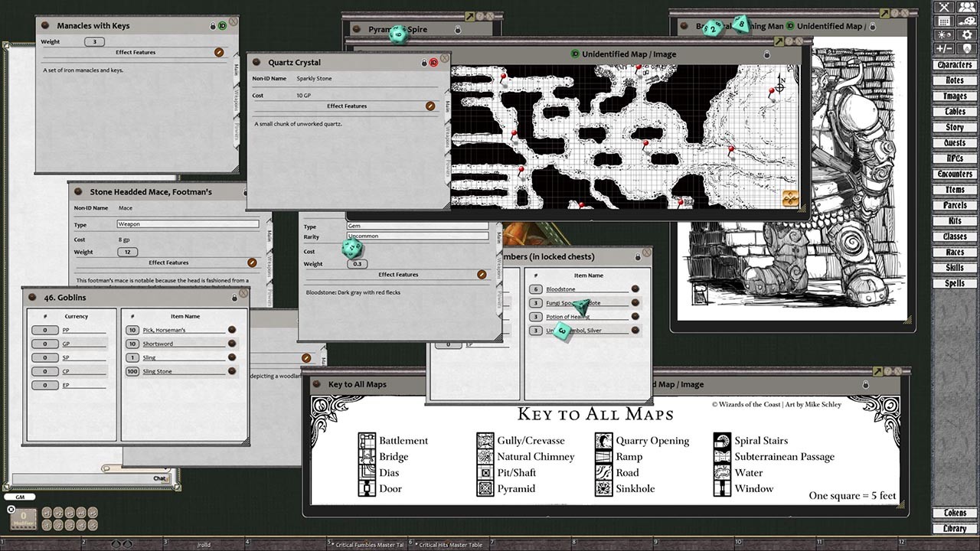
Task: Toggle the red ID button on Quartz Crystal
Action: (x=433, y=63)
